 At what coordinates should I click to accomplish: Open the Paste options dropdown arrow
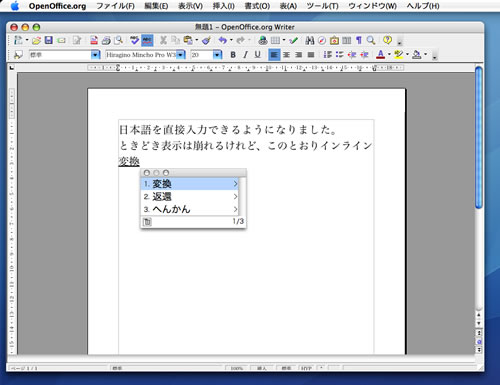click(197, 40)
